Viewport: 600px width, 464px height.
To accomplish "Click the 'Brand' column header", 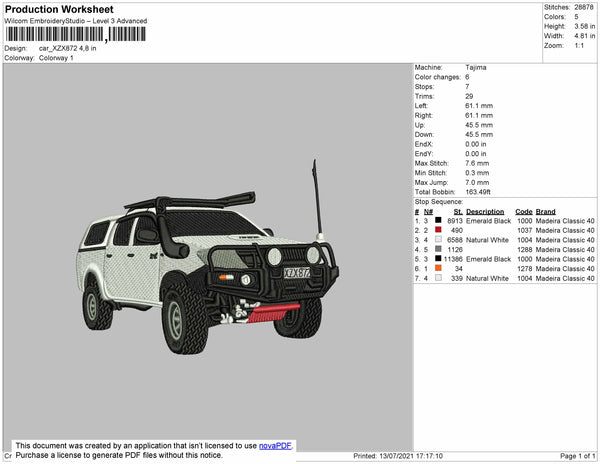I will pyautogui.click(x=545, y=212).
